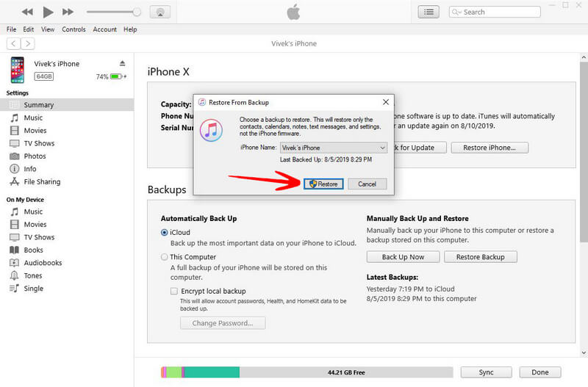This screenshot has width=588, height=387.
Task: Click the iTunes icon in dialog body
Action: (x=211, y=131)
